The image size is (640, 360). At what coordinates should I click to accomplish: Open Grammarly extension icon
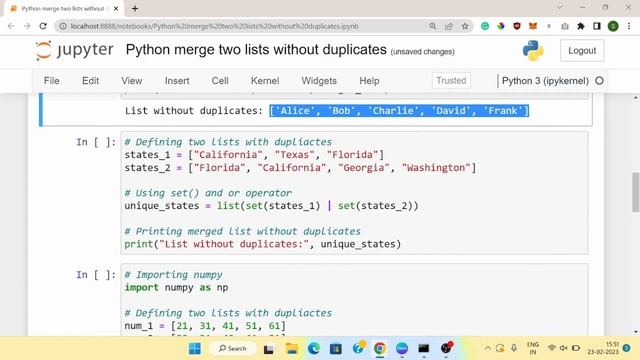[485, 26]
